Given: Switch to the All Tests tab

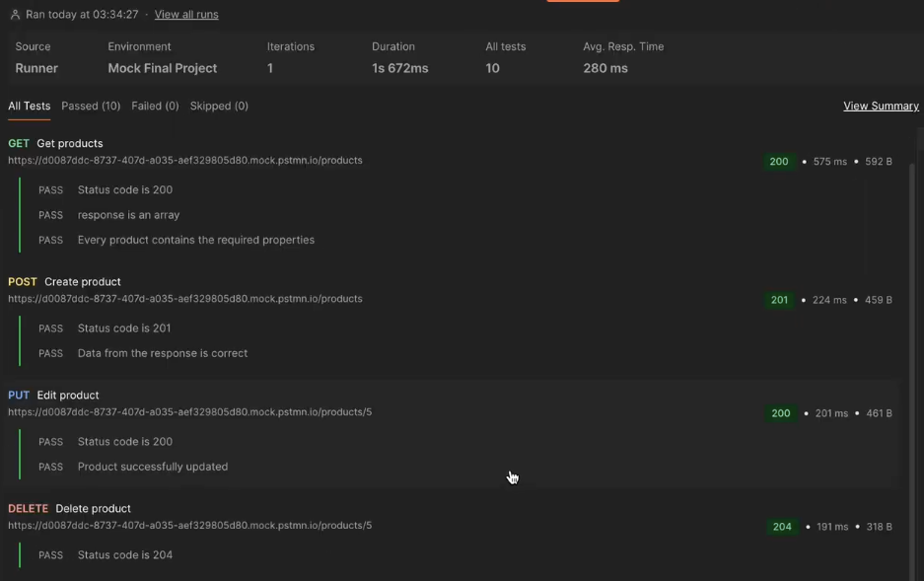Looking at the screenshot, I should 29,107.
